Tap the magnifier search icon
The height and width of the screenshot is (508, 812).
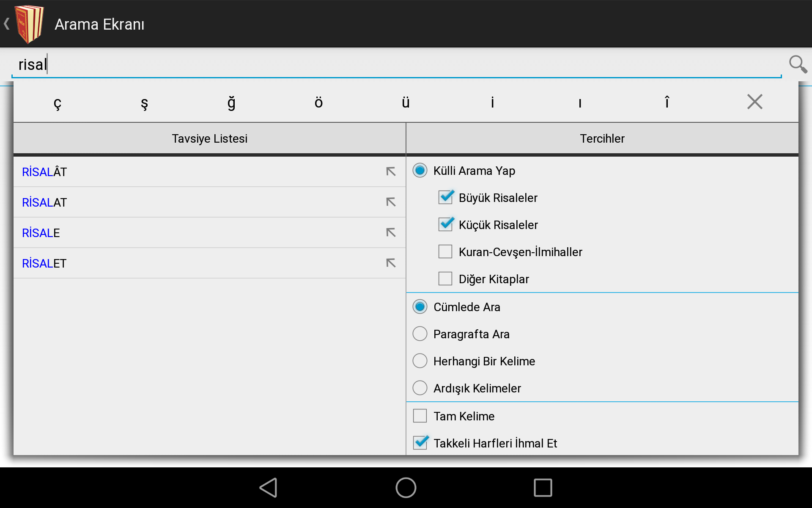coord(798,64)
